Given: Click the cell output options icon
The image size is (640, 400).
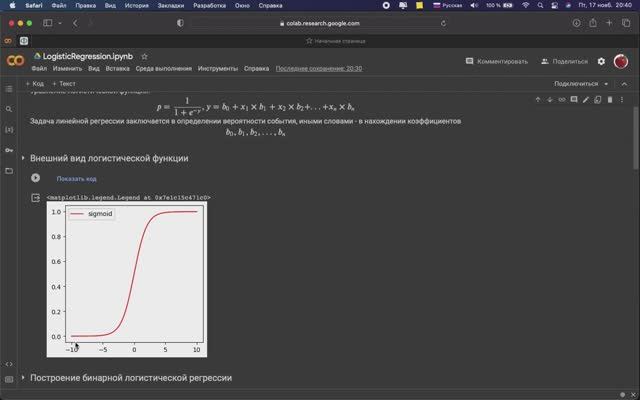Looking at the screenshot, I should 36,198.
